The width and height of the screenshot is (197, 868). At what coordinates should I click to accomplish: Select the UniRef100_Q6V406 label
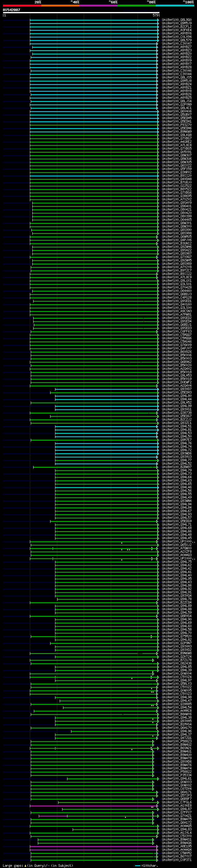(177, 111)
